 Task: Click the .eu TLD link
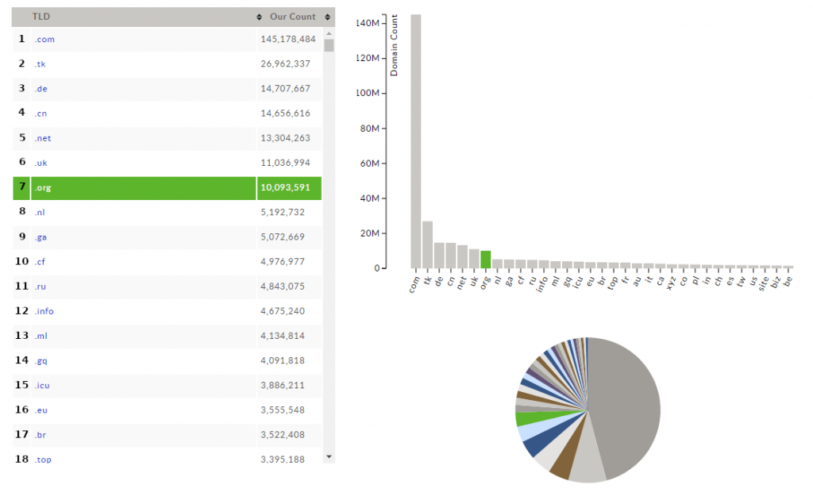click(41, 410)
